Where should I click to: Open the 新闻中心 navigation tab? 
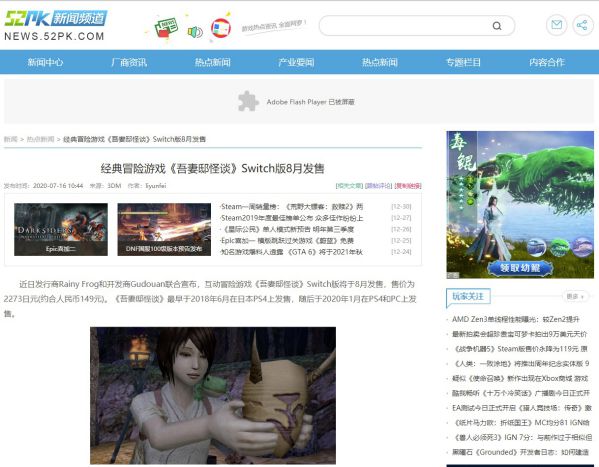point(45,62)
